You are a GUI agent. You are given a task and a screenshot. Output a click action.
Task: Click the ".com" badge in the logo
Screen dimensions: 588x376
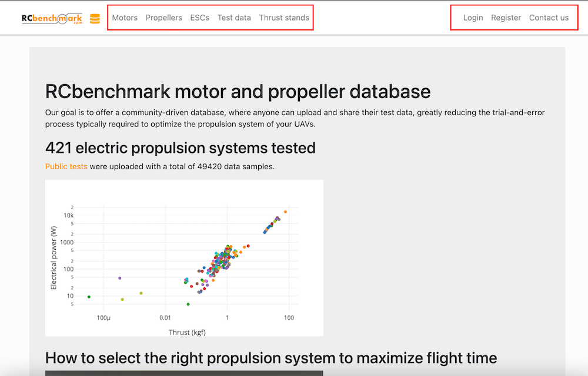(x=76, y=22)
